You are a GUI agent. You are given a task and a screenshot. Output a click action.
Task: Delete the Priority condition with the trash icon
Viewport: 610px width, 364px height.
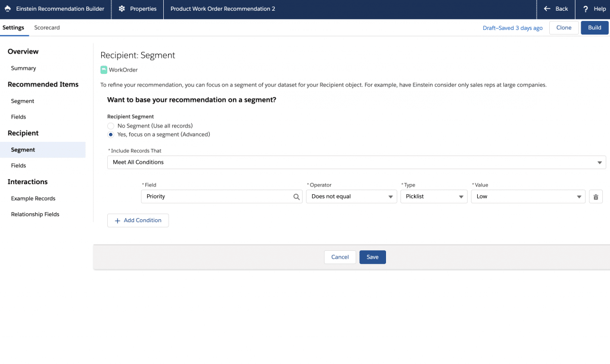click(x=596, y=196)
